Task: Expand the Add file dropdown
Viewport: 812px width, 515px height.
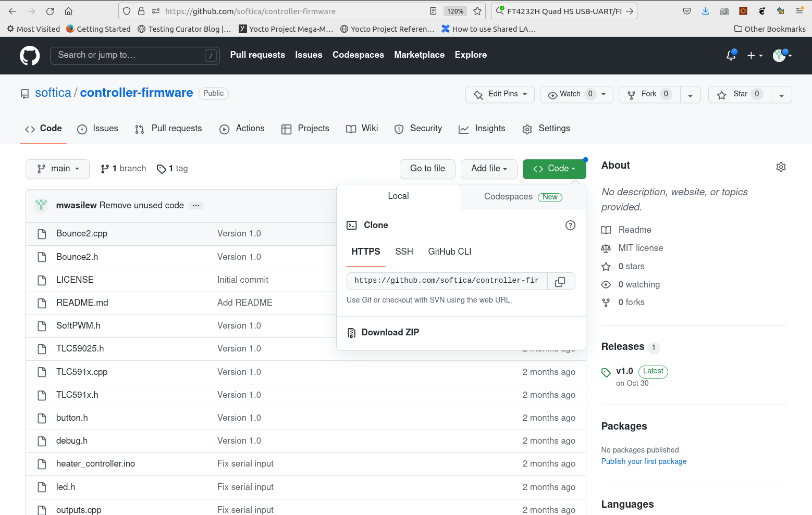Action: pyautogui.click(x=488, y=169)
